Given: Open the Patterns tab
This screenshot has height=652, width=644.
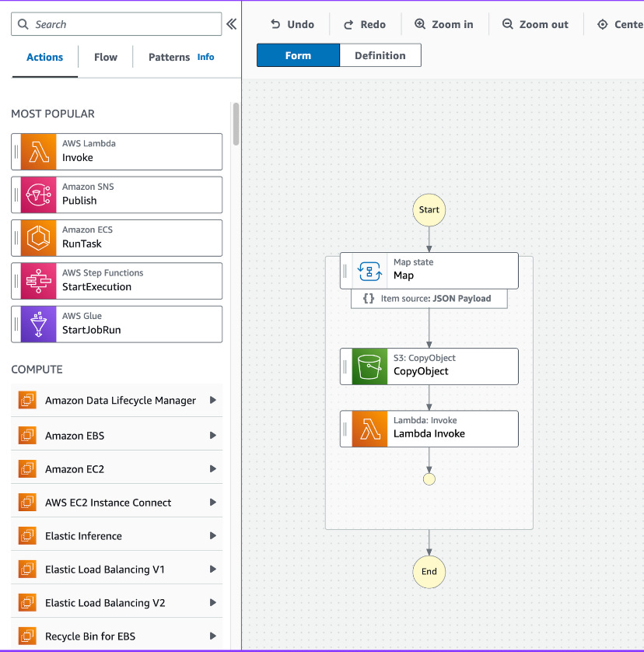Looking at the screenshot, I should pos(170,57).
